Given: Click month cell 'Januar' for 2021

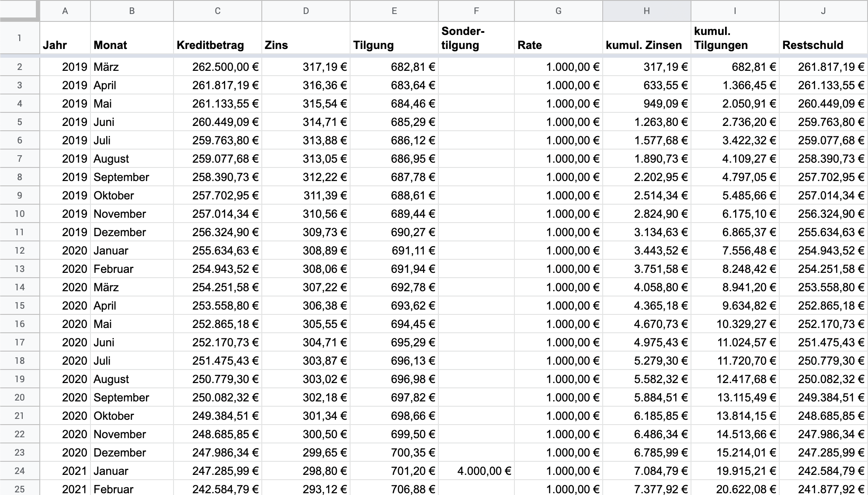Looking at the screenshot, I should [x=132, y=471].
